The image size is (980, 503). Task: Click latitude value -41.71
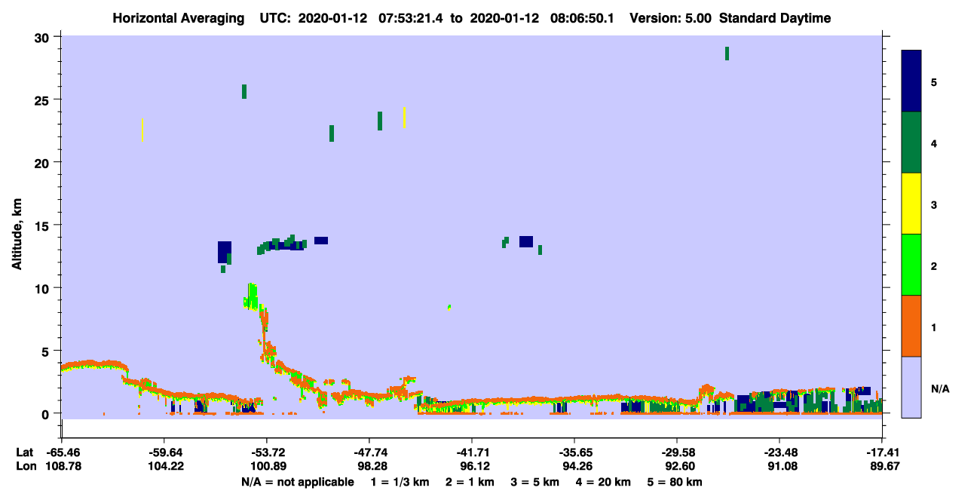[472, 452]
